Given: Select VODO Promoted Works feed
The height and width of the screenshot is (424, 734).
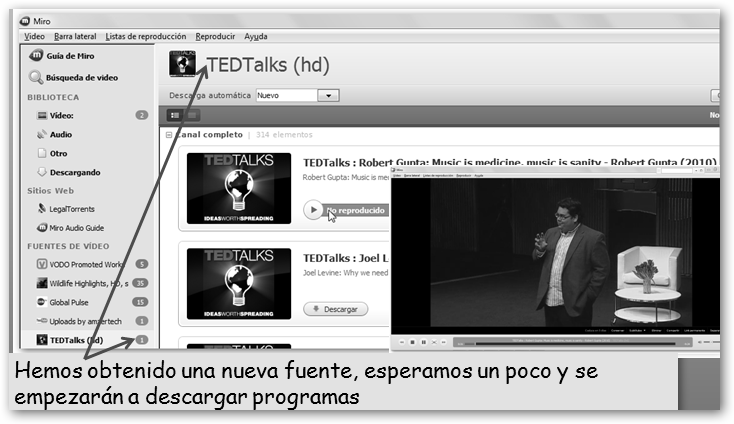Looking at the screenshot, I should 84,264.
